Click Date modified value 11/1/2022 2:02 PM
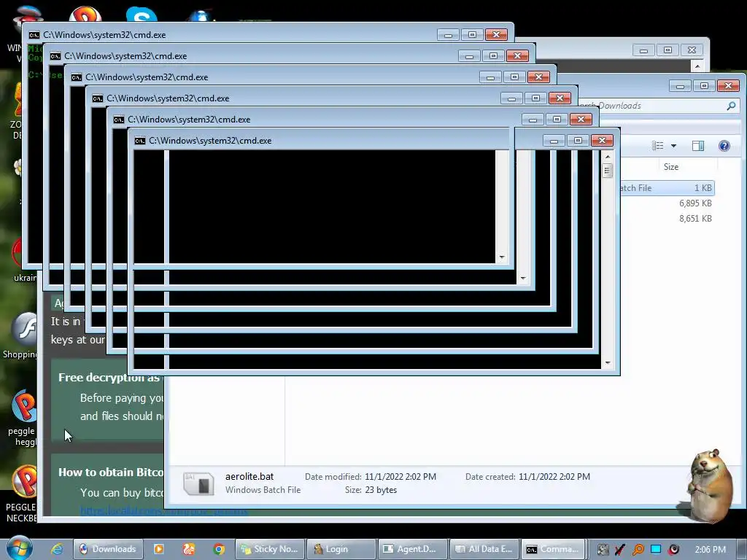 click(400, 477)
